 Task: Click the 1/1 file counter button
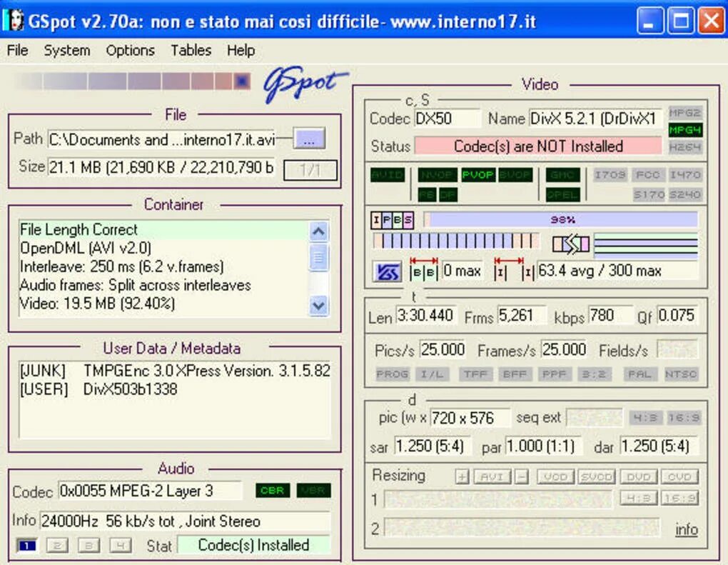tap(310, 170)
